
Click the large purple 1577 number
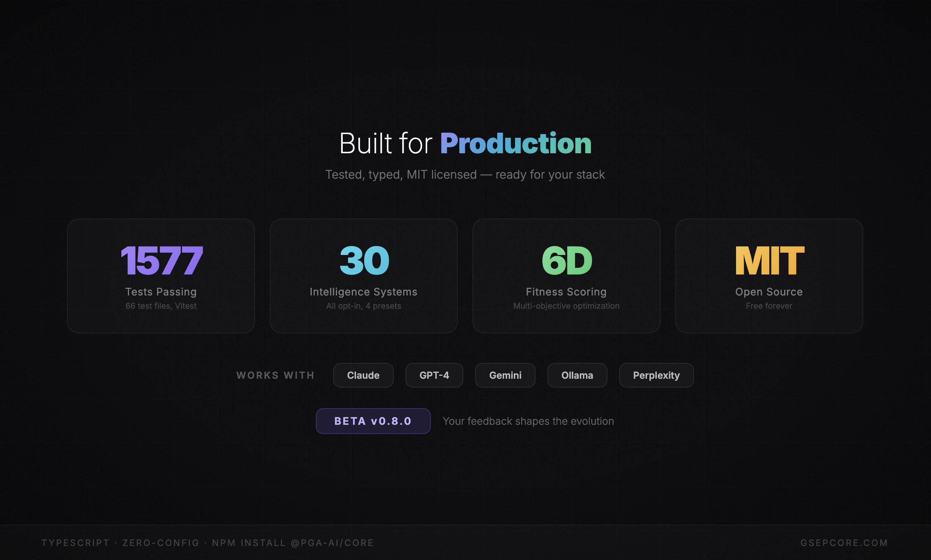161,260
